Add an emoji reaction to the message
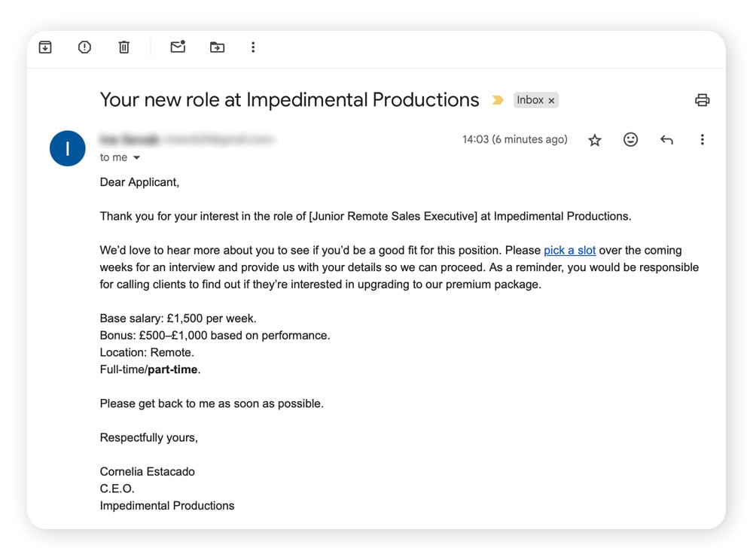The width and height of the screenshot is (753, 560). coord(630,139)
